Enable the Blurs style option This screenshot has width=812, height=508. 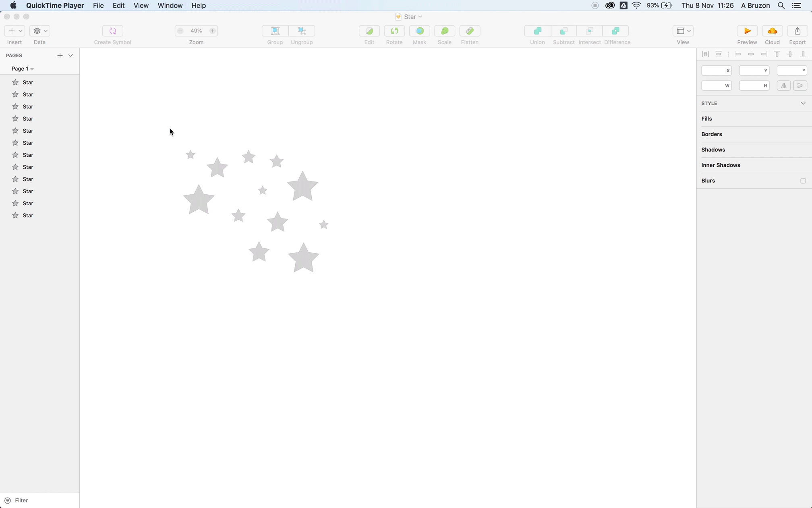[803, 181]
